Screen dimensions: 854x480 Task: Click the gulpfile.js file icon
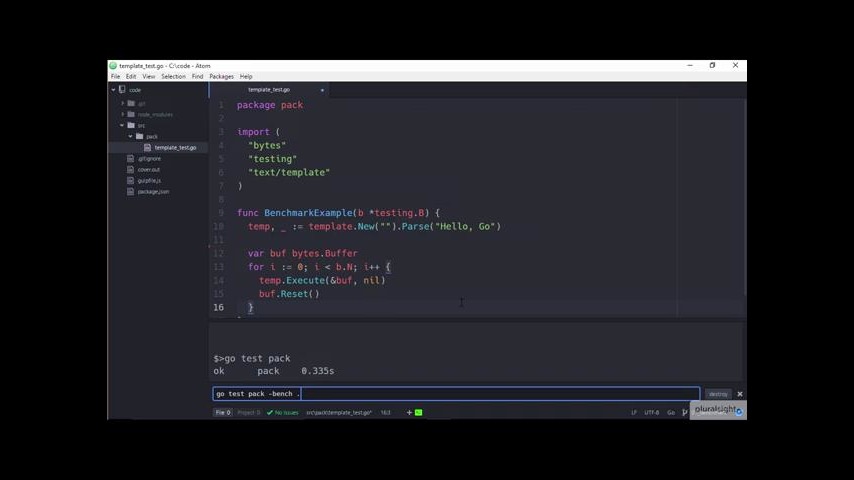pyautogui.click(x=130, y=181)
